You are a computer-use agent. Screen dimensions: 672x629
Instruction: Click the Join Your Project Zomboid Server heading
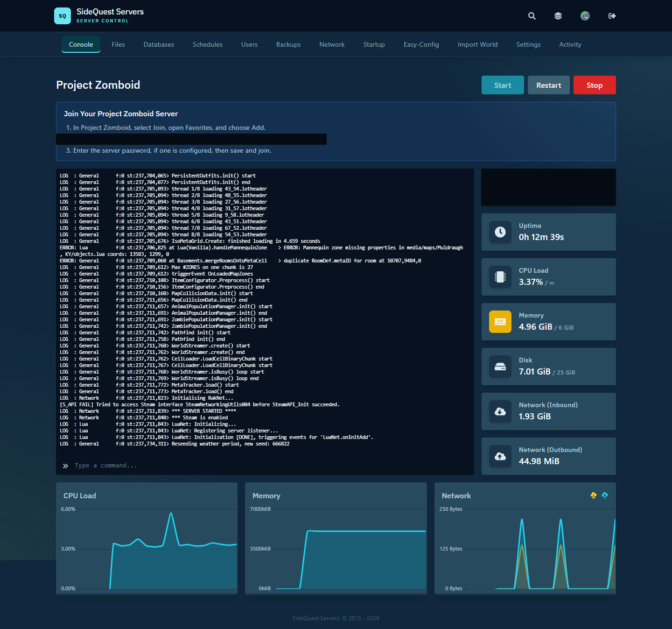click(x=121, y=114)
